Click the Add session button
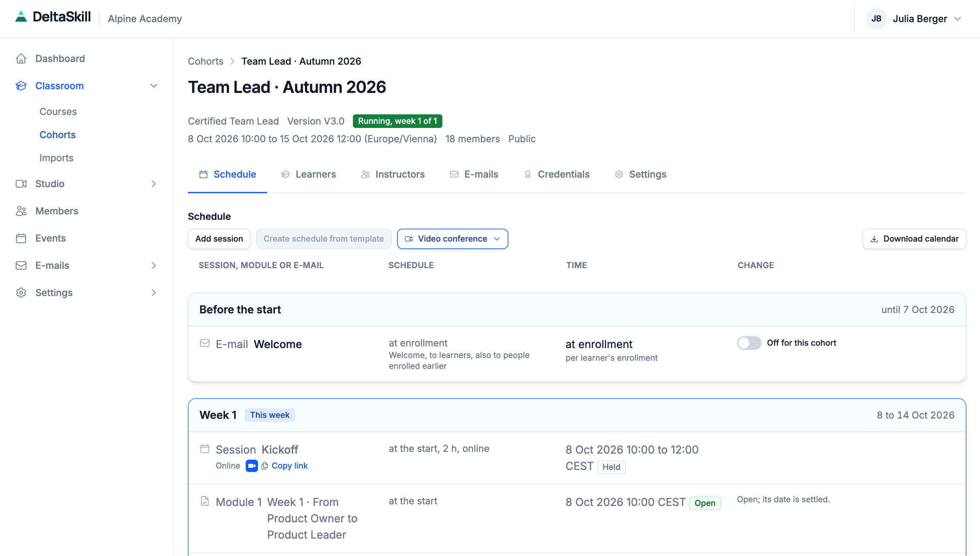The height and width of the screenshot is (556, 980). point(219,239)
